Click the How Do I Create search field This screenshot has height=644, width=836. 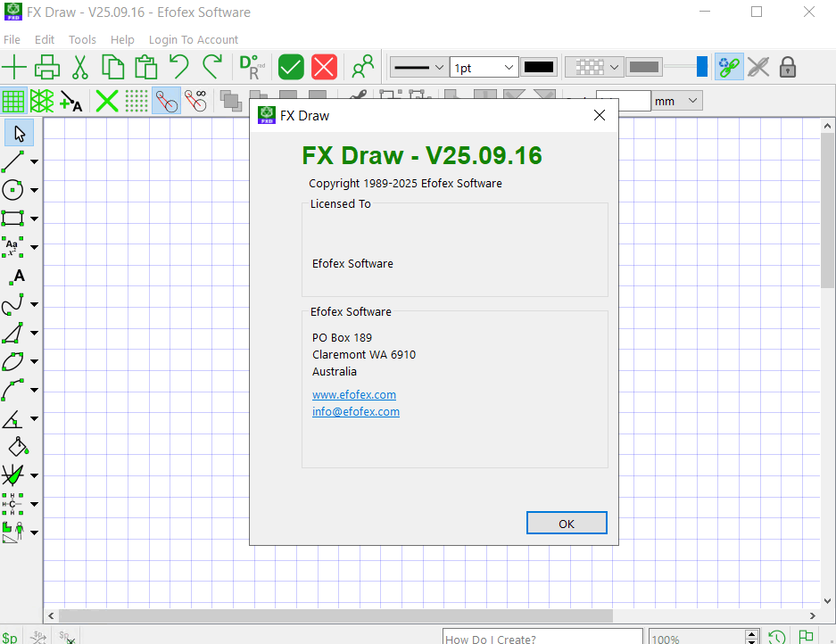pos(542,637)
